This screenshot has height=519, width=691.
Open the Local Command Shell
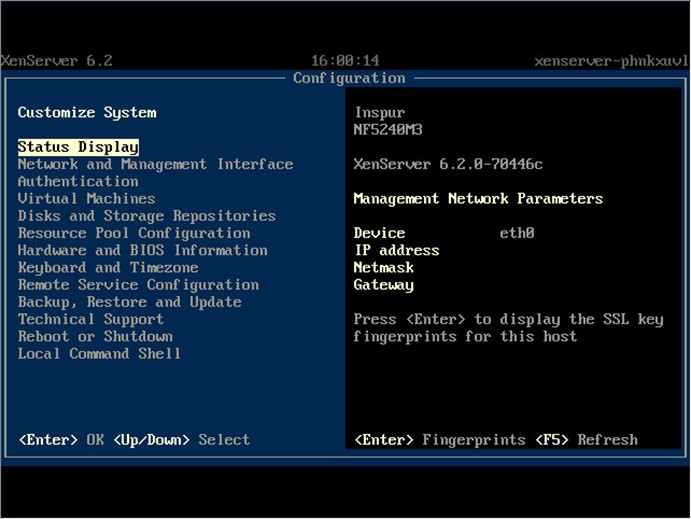[99, 354]
